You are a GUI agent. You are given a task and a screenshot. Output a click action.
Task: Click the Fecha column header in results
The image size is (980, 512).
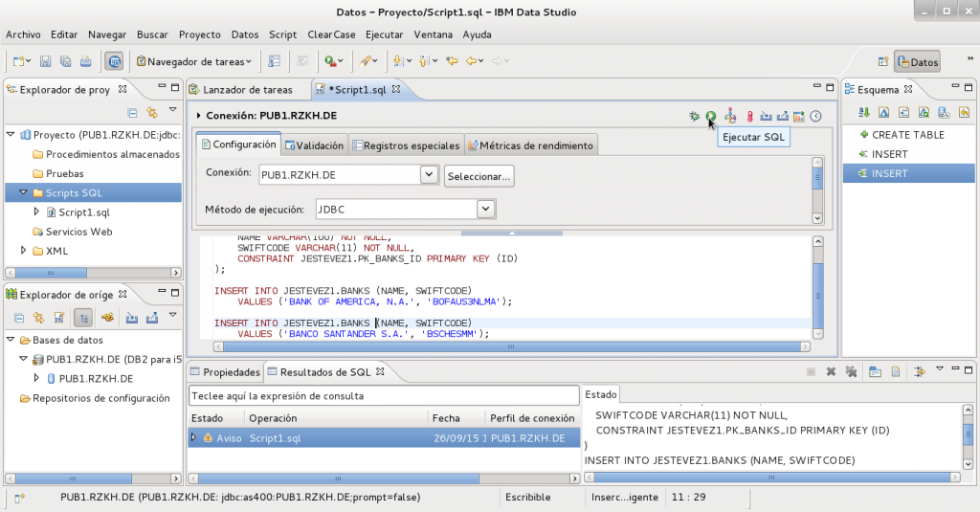[x=457, y=418]
